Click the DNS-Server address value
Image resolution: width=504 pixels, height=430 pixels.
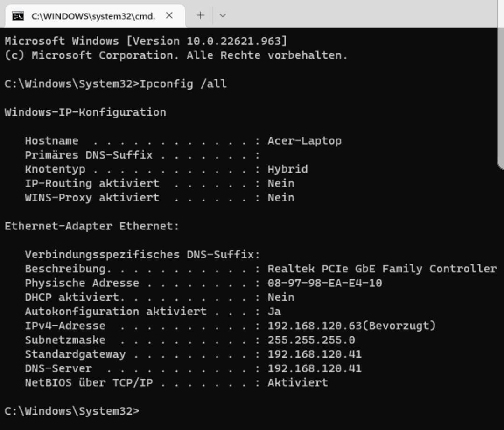pyautogui.click(x=314, y=368)
